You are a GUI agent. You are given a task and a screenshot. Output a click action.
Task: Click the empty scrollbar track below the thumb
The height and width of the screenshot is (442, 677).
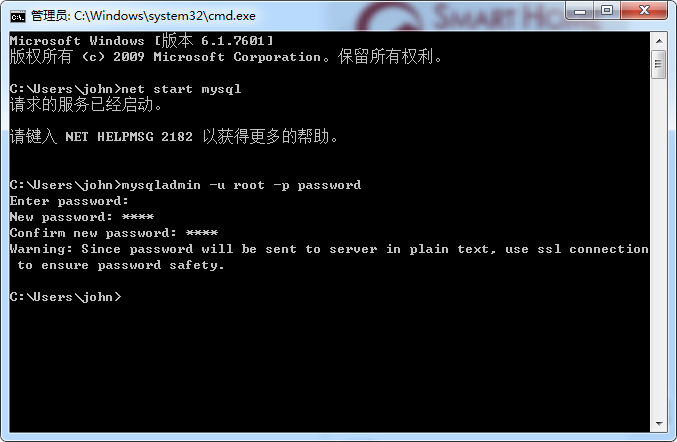(x=659, y=246)
